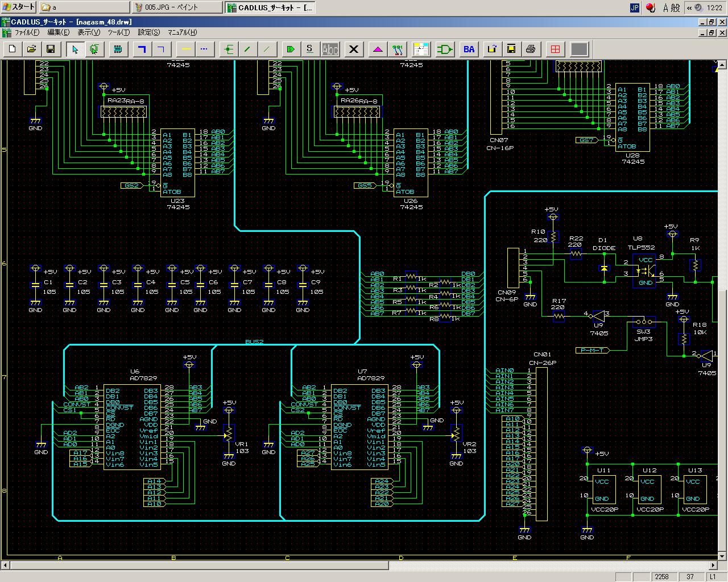Click the printer icon in toolbar

click(531, 49)
